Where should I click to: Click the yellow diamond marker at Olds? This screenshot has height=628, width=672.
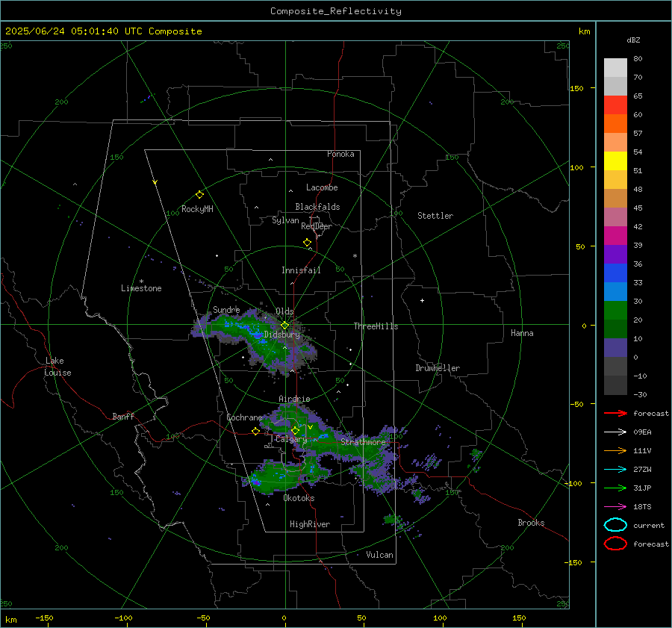(284, 326)
